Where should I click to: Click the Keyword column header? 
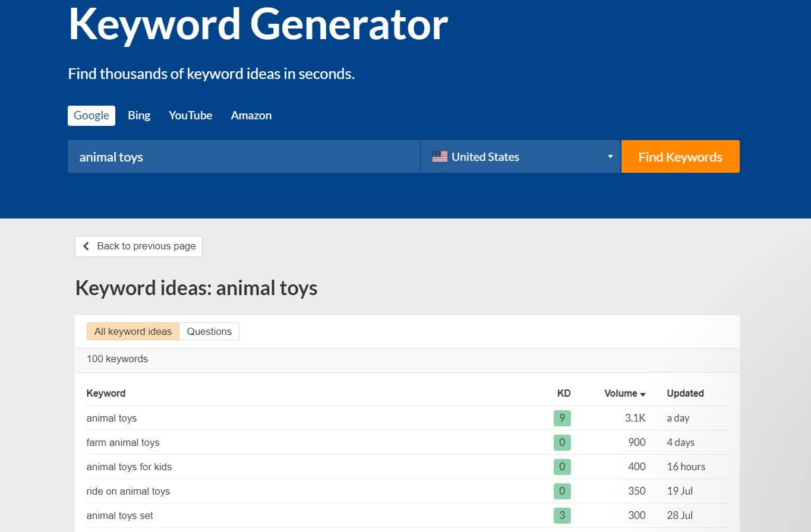point(106,393)
